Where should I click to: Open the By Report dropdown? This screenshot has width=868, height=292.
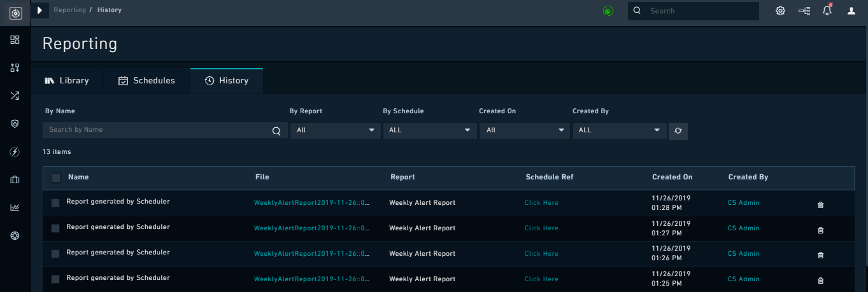point(336,130)
